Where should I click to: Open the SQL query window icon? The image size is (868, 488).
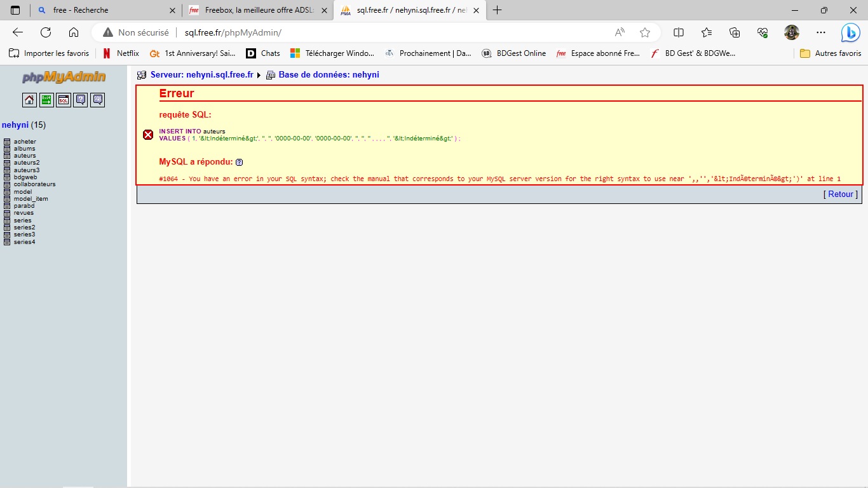click(x=64, y=100)
